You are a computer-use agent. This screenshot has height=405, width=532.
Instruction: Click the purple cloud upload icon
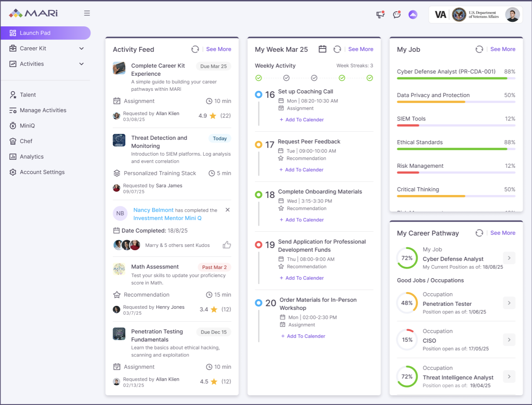(413, 15)
